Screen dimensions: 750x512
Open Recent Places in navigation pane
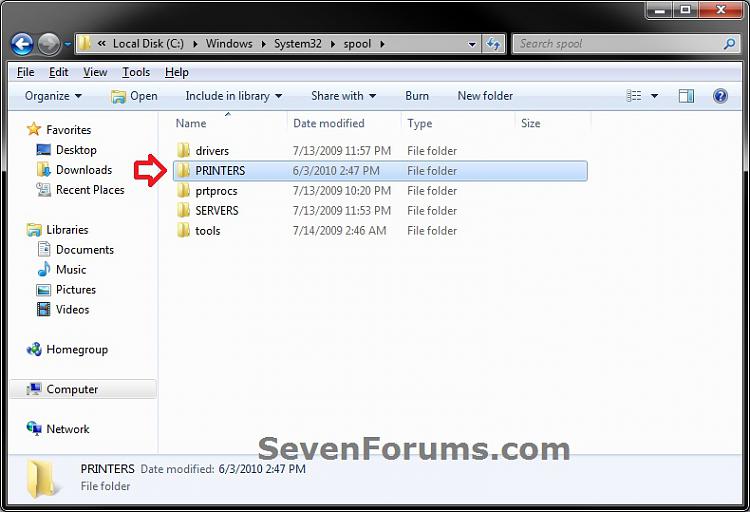pyautogui.click(x=90, y=190)
